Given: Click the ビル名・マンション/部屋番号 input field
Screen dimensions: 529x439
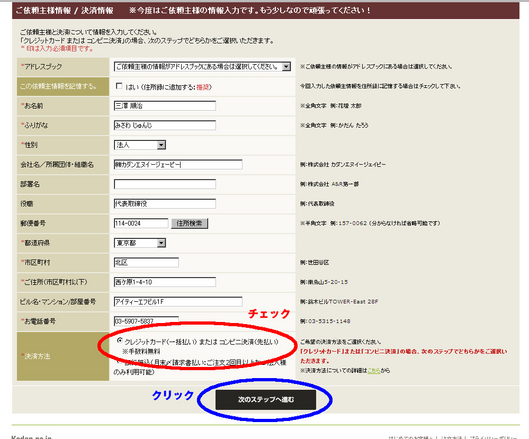Looking at the screenshot, I should [178, 301].
